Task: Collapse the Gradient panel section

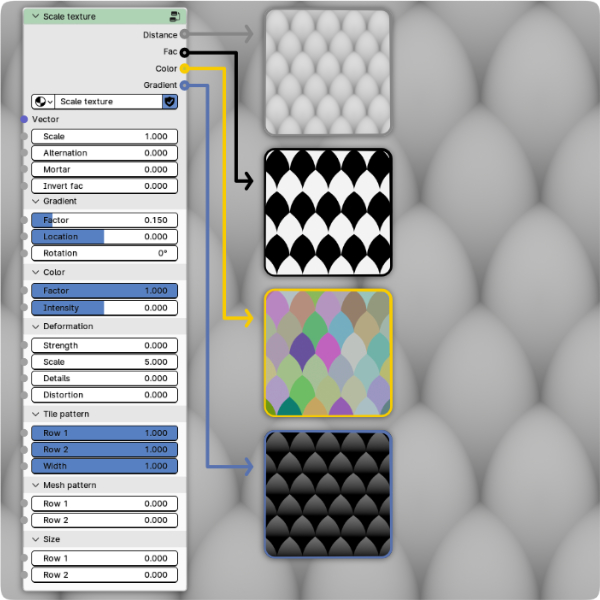Action: [x=35, y=201]
